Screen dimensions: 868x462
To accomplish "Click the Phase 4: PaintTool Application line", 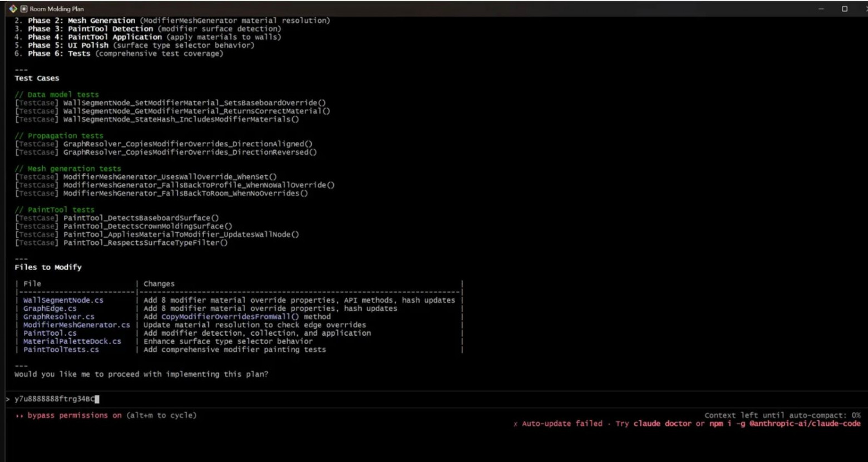I will (x=148, y=37).
